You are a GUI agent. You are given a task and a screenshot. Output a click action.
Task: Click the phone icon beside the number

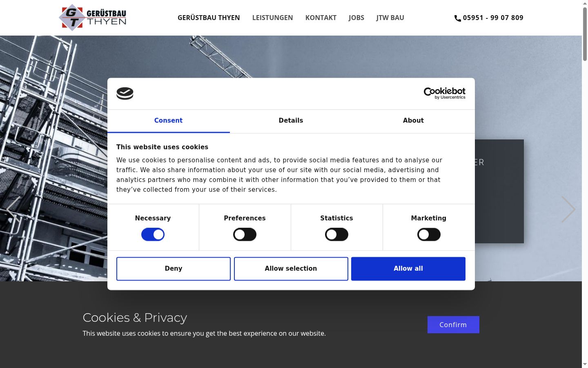[458, 18]
